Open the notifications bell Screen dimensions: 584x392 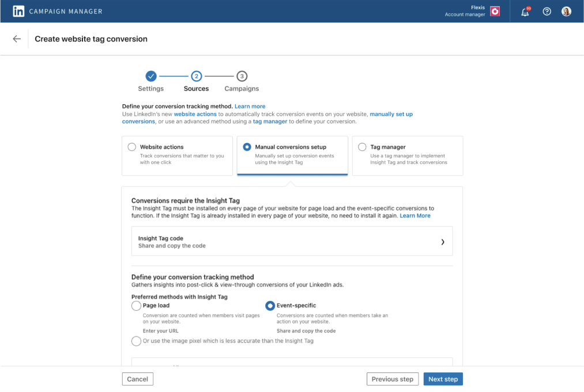[x=525, y=11]
